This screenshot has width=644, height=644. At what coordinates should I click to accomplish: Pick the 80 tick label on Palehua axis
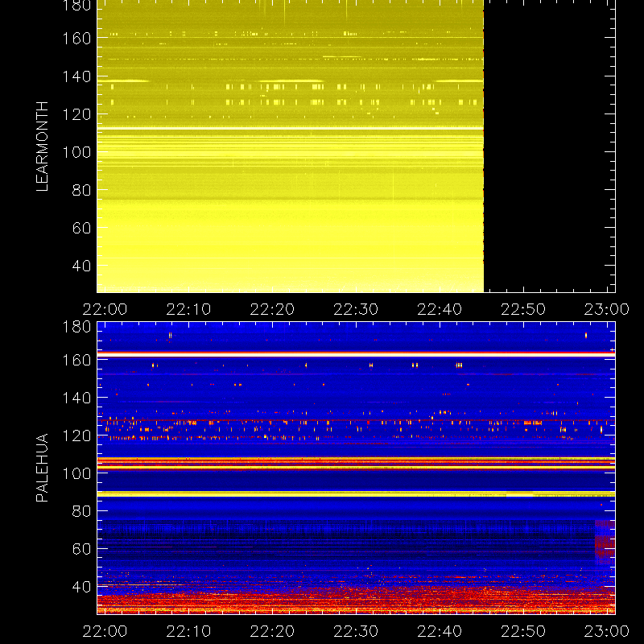81,511
